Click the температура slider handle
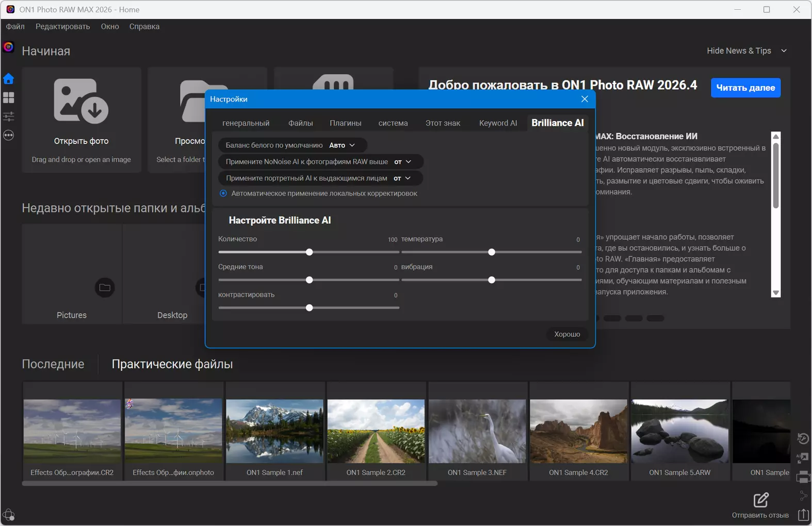Image resolution: width=812 pixels, height=526 pixels. pyautogui.click(x=492, y=252)
